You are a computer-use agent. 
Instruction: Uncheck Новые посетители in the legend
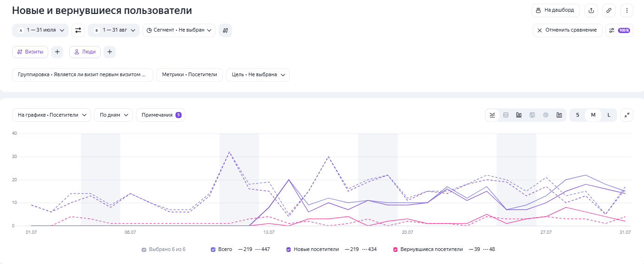click(x=289, y=250)
